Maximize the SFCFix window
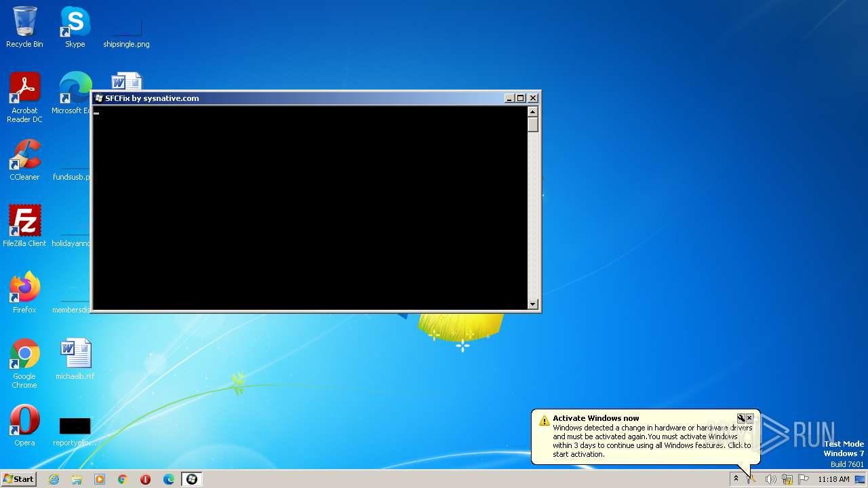Image resolution: width=868 pixels, height=488 pixels. click(520, 98)
